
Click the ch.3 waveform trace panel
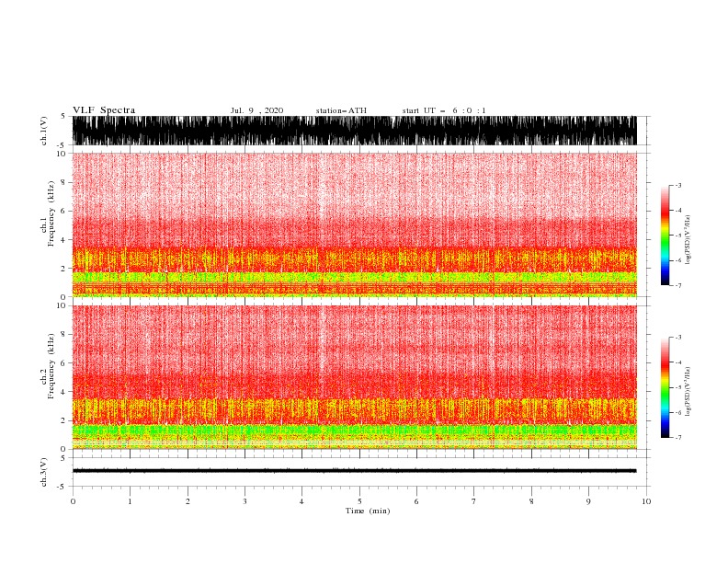pyautogui.click(x=354, y=471)
